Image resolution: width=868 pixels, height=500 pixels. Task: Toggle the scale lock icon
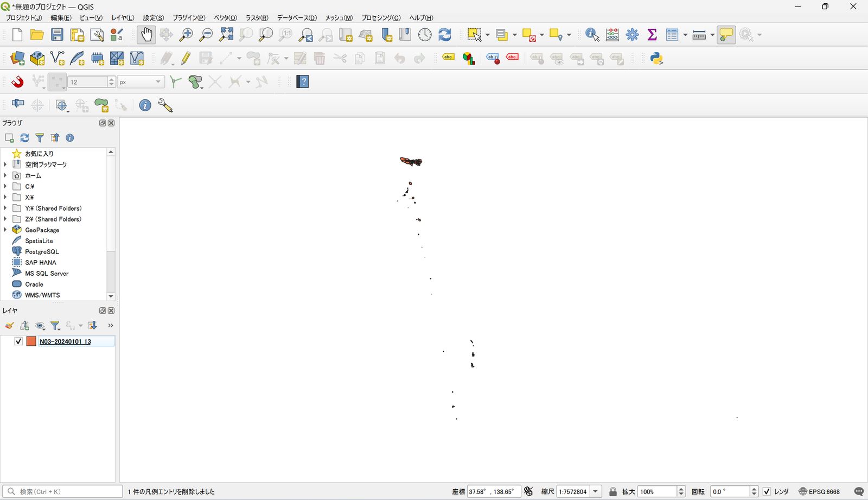613,492
